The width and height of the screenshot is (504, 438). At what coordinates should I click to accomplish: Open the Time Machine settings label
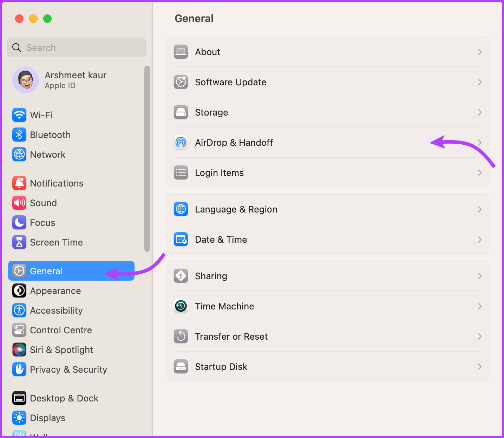[225, 306]
